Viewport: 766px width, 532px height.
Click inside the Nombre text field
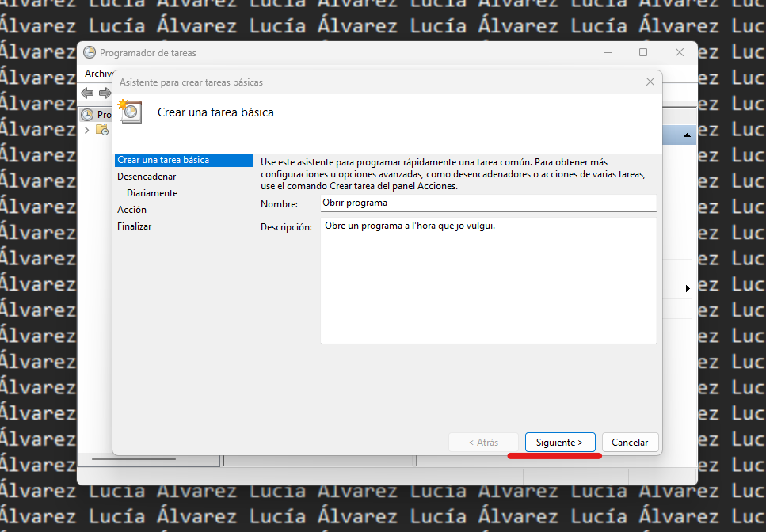pos(488,203)
